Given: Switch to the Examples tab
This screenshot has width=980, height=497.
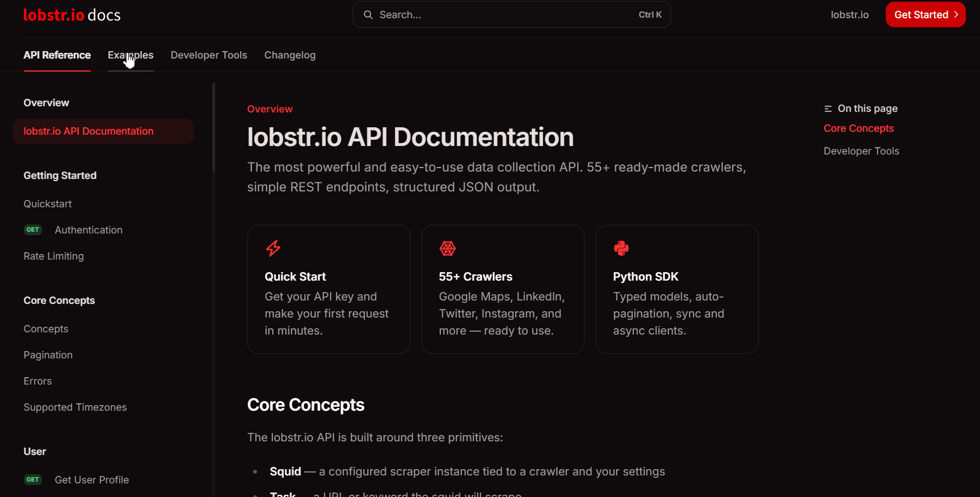Looking at the screenshot, I should (131, 55).
